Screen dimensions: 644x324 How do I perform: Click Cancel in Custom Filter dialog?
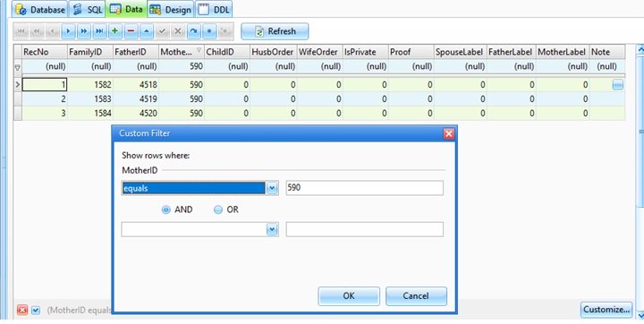coord(416,296)
